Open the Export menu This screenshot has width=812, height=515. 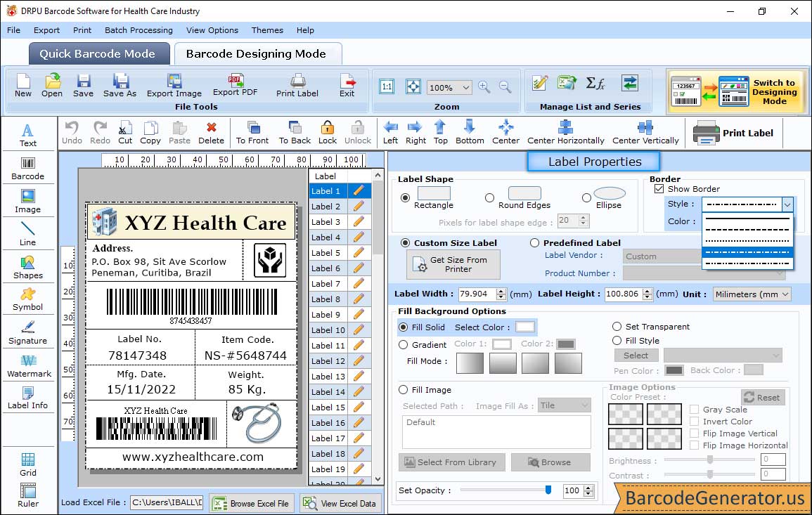46,30
